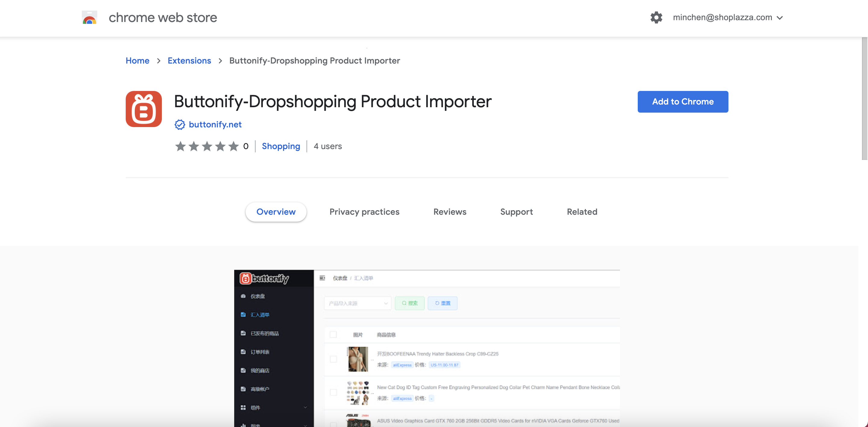This screenshot has width=868, height=427.
Task: Check the BOOFEENAA Halter product checkbox
Action: 333,359
